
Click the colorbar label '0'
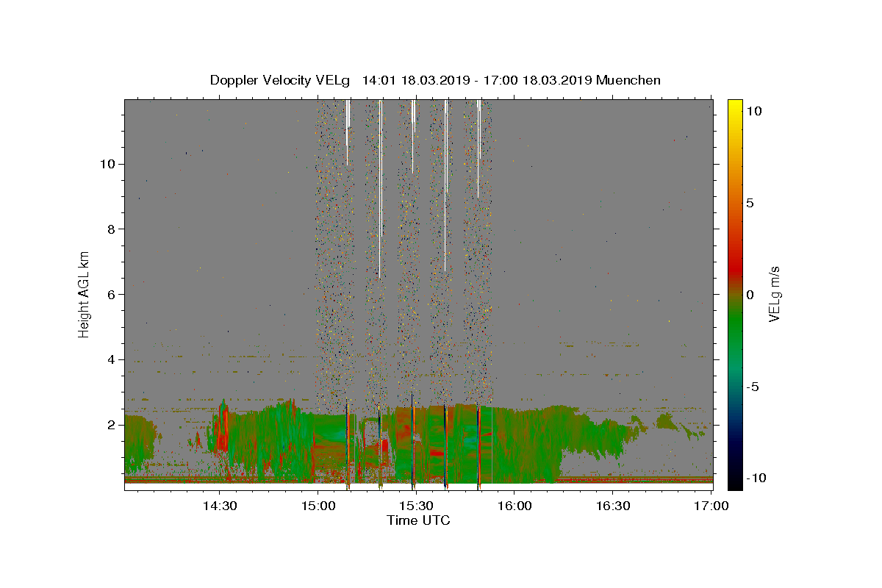coord(750,295)
